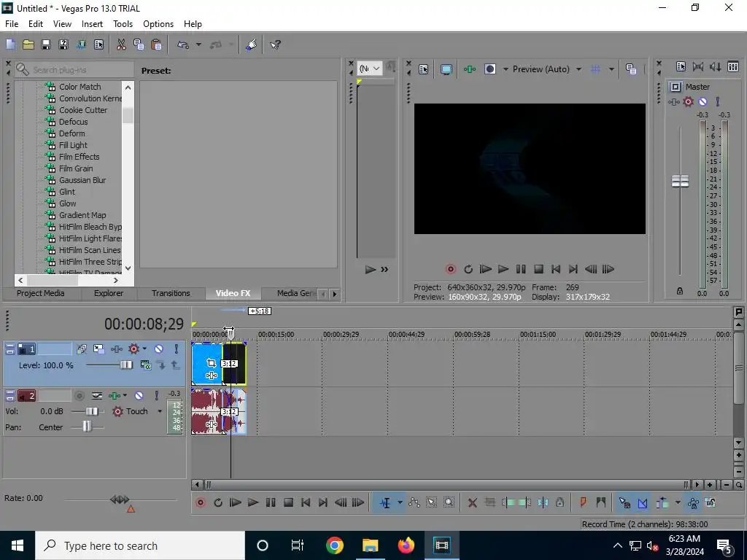Undo the last action
The width and height of the screenshot is (747, 560).
[x=183, y=44]
